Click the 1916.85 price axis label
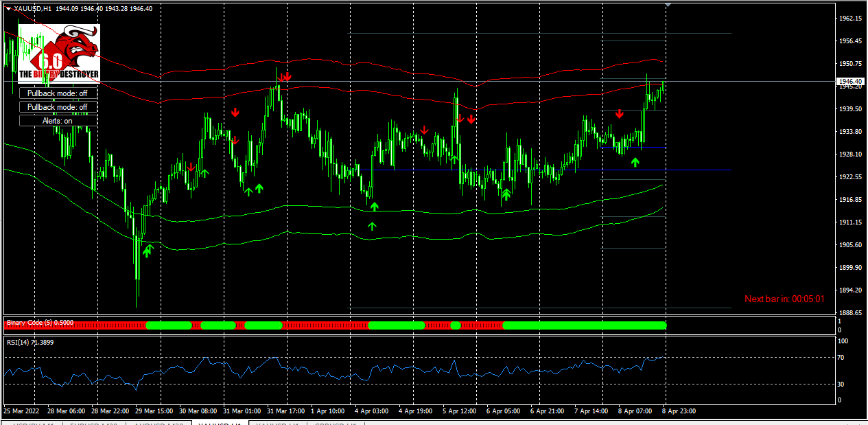 852,200
